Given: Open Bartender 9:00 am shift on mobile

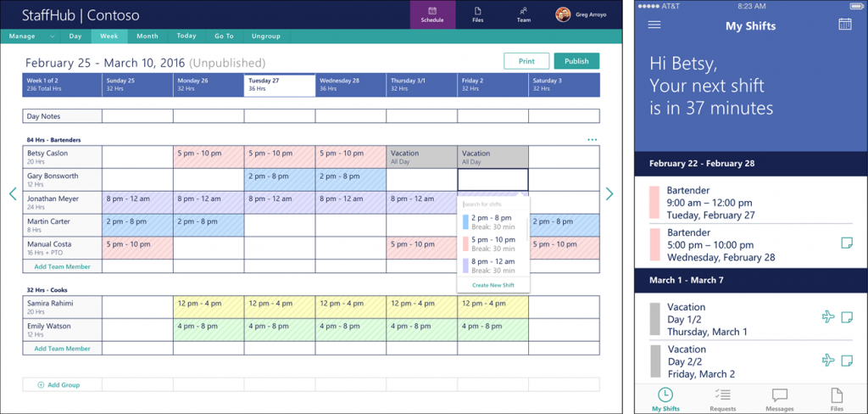Looking at the screenshot, I should click(751, 203).
